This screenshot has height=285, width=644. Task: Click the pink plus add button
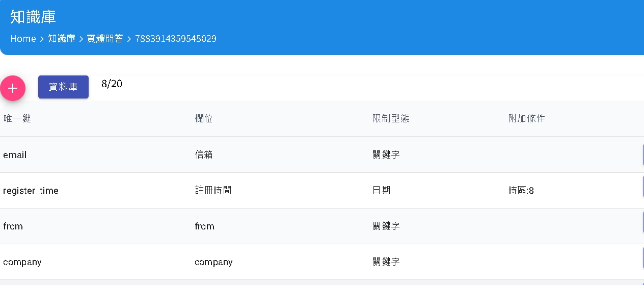point(13,88)
